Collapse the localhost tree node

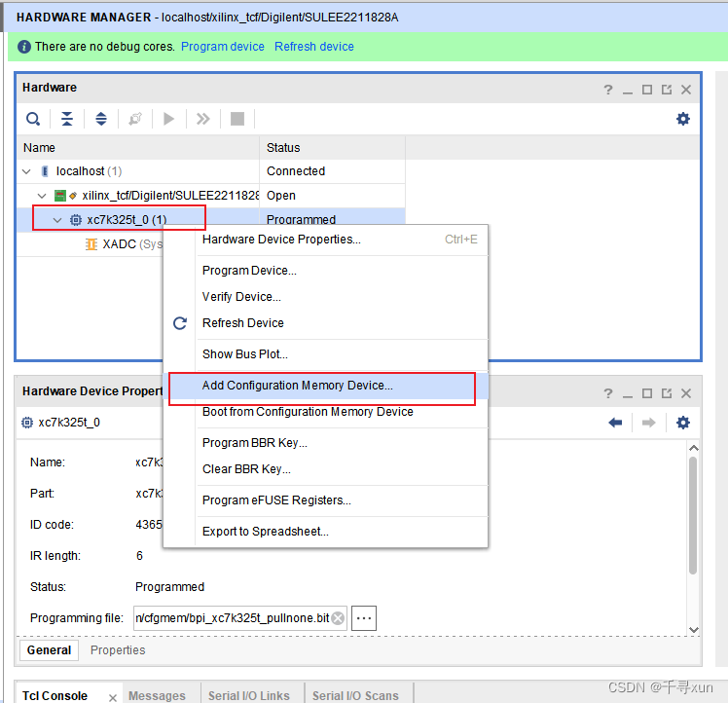26,171
